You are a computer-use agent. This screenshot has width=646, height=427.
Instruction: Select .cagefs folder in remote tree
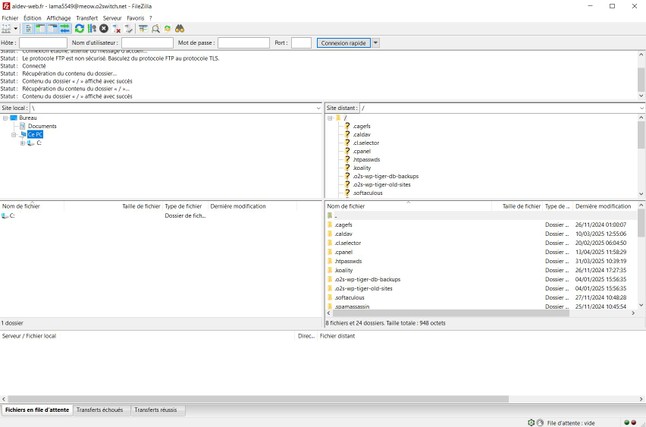(x=361, y=126)
